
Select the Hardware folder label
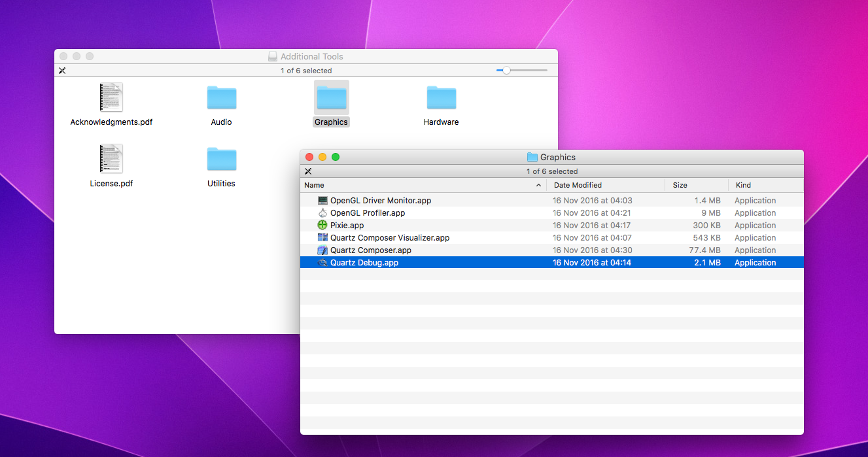pyautogui.click(x=441, y=122)
